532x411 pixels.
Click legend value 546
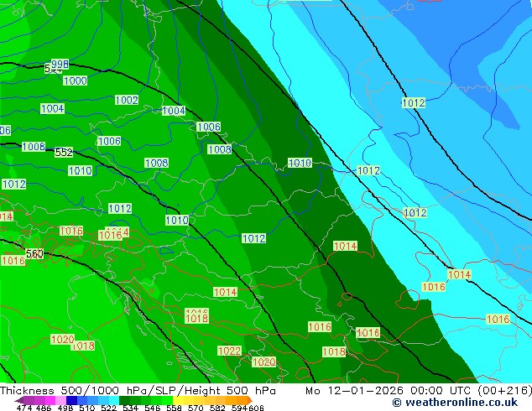[153, 408]
